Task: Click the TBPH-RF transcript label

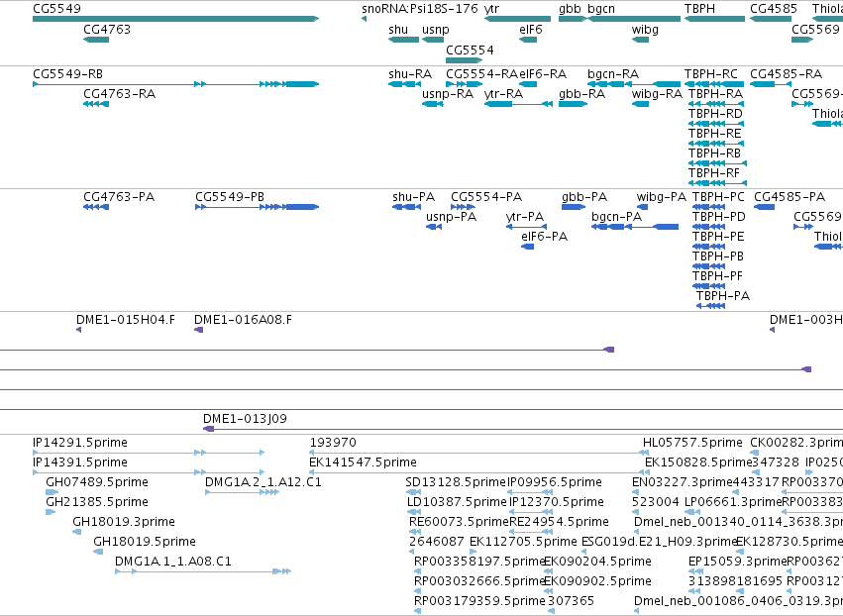Action: (714, 173)
